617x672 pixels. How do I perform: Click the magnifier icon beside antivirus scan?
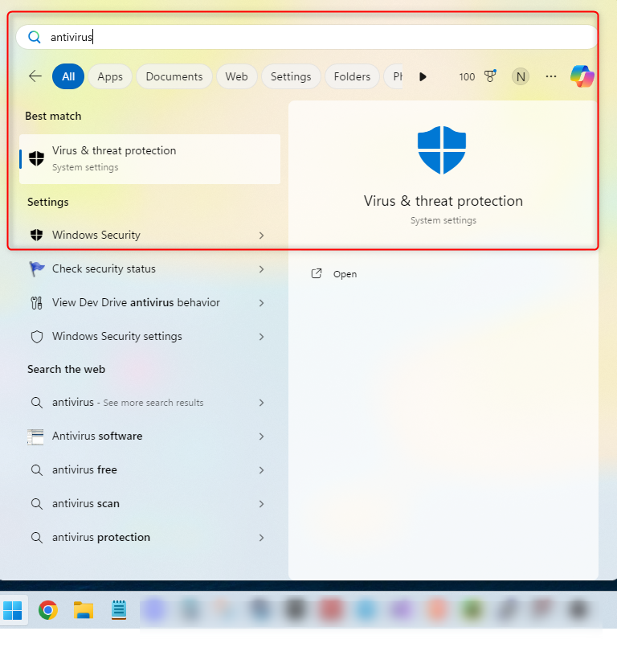(x=37, y=503)
